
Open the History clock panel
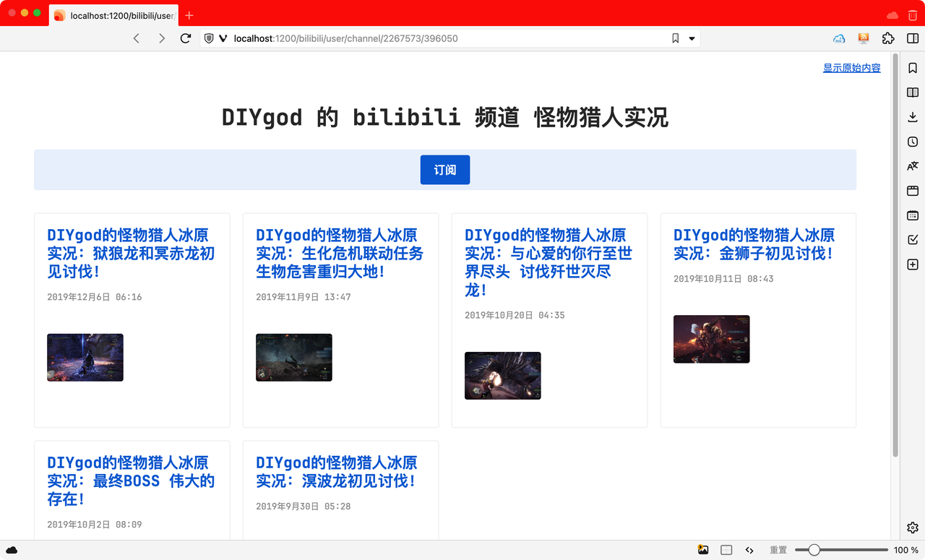pos(913,142)
